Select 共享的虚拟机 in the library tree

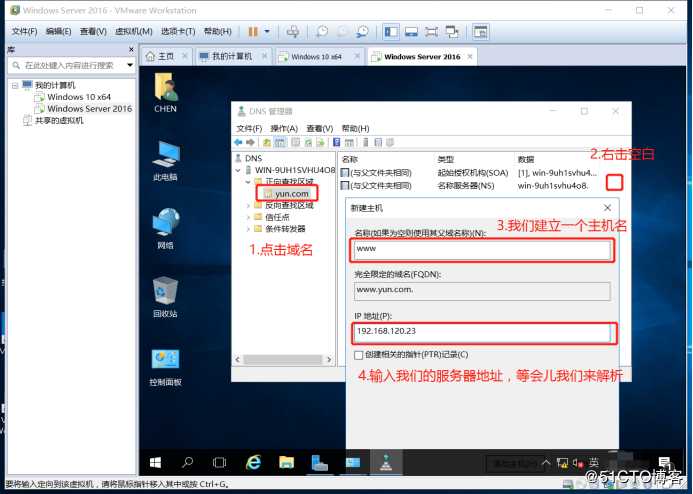tap(53, 120)
